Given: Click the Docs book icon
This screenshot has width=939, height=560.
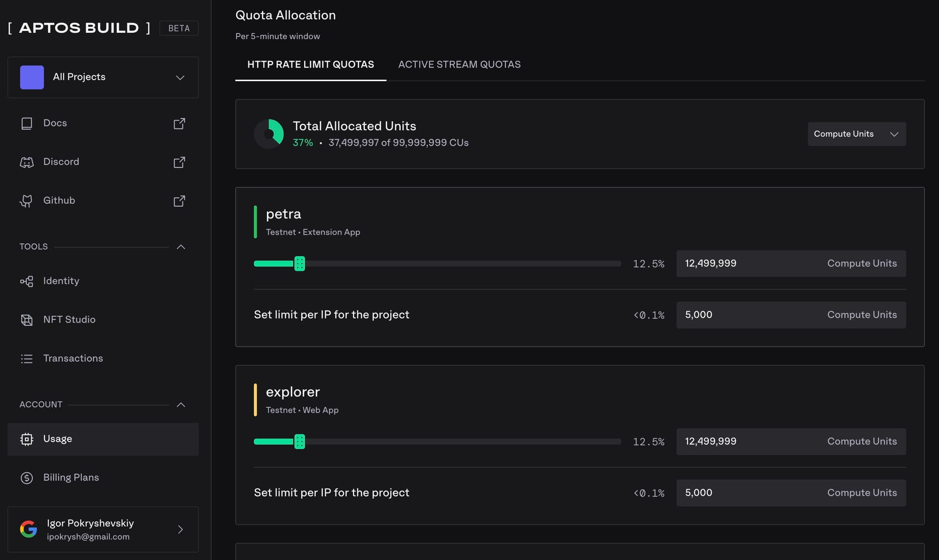Looking at the screenshot, I should coord(27,123).
